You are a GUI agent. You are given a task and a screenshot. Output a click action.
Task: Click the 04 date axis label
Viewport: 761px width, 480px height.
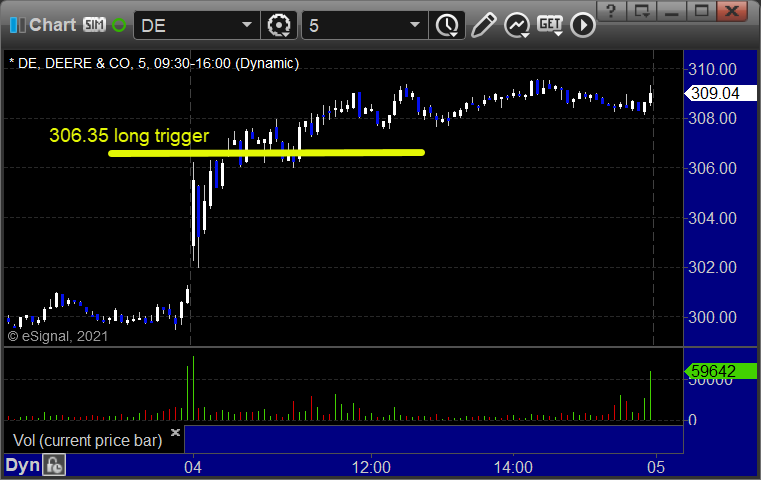tap(193, 467)
